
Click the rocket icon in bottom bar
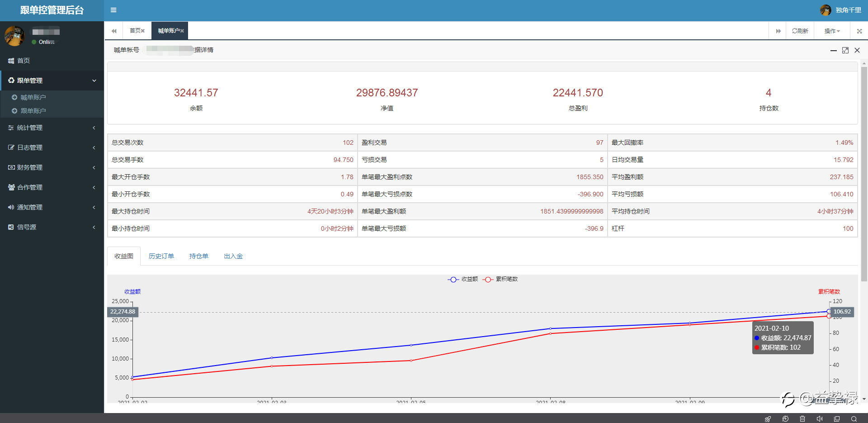point(768,419)
